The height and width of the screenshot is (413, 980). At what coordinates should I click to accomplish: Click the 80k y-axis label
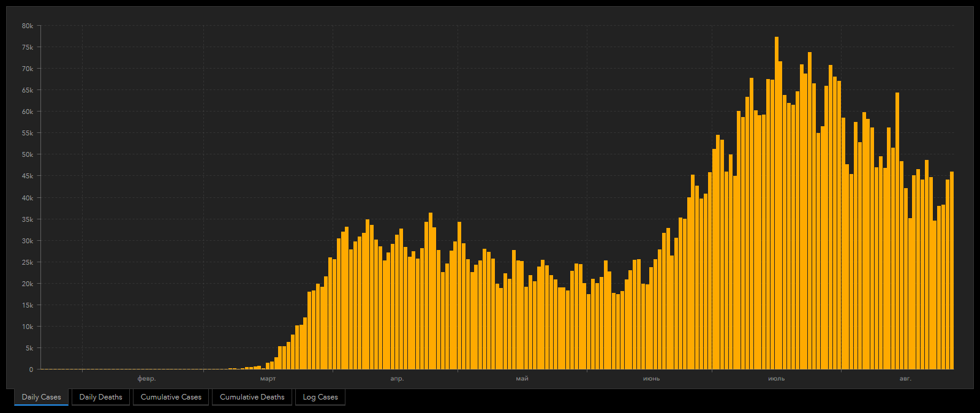28,26
